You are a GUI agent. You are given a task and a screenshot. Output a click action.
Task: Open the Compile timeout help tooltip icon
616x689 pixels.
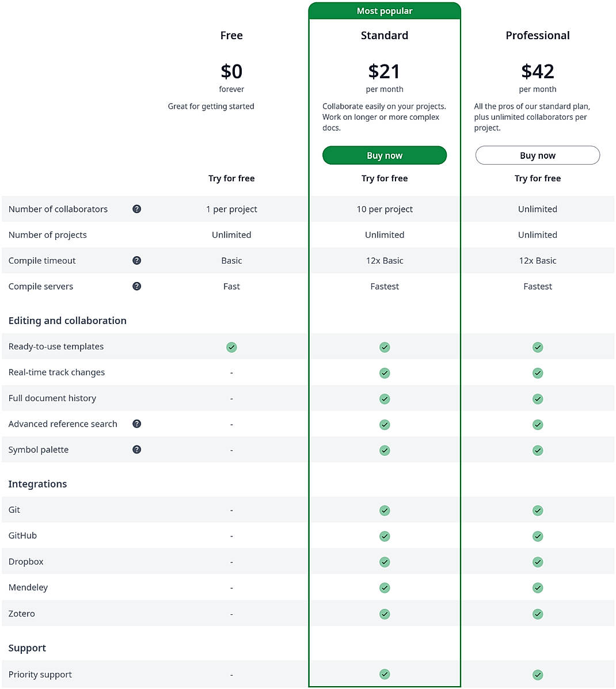136,260
